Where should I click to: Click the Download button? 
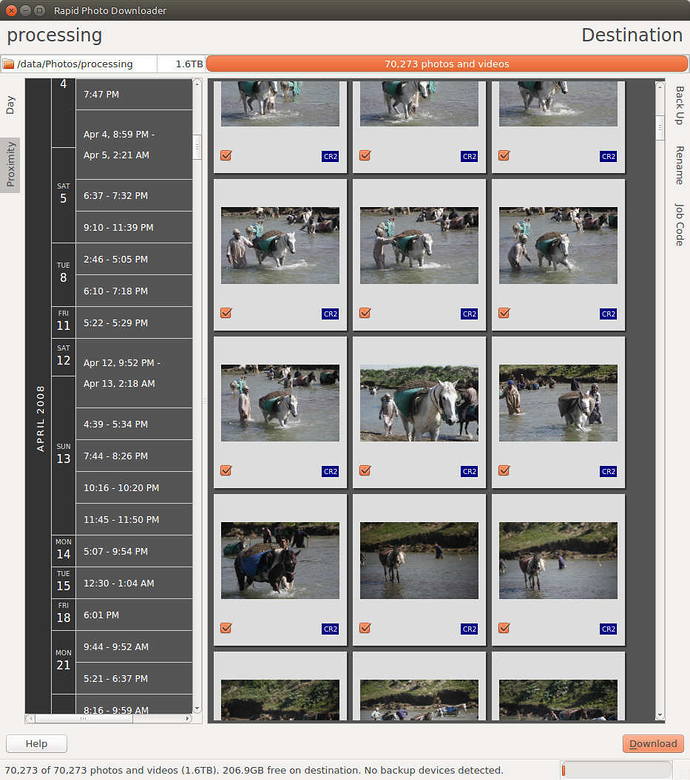pos(653,744)
